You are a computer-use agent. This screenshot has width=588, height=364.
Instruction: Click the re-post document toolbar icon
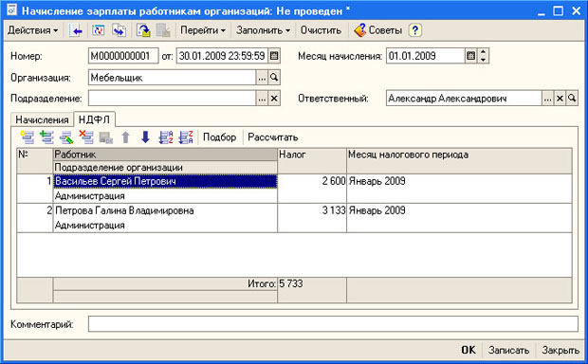[99, 30]
